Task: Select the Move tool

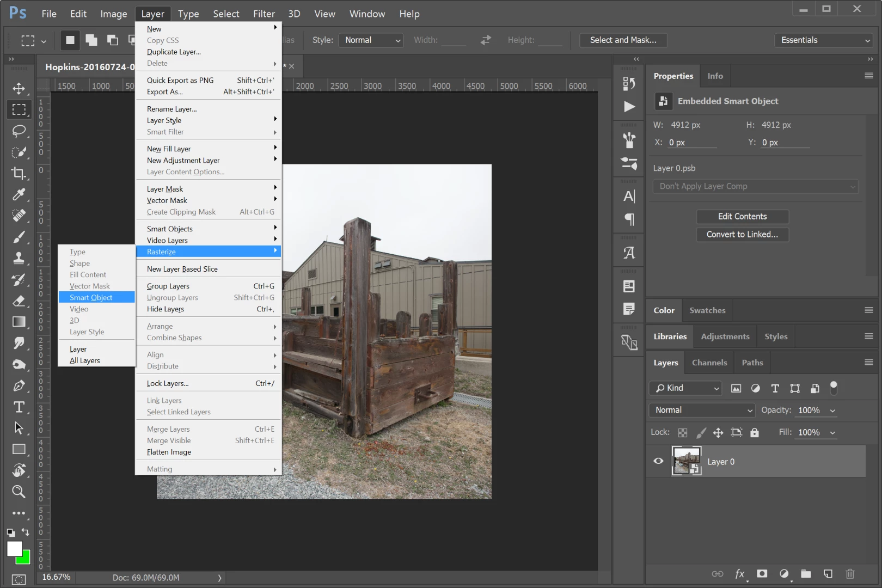Action: click(19, 88)
